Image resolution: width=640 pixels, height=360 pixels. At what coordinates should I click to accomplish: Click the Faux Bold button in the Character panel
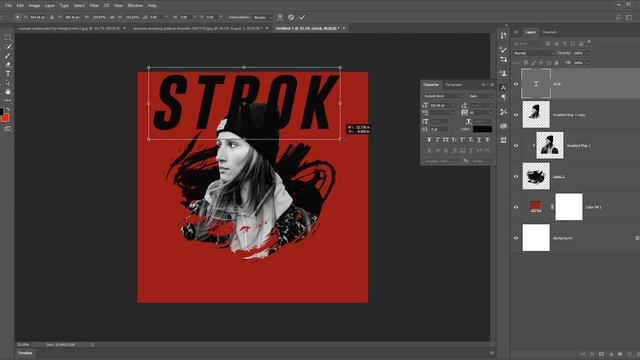tap(429, 140)
